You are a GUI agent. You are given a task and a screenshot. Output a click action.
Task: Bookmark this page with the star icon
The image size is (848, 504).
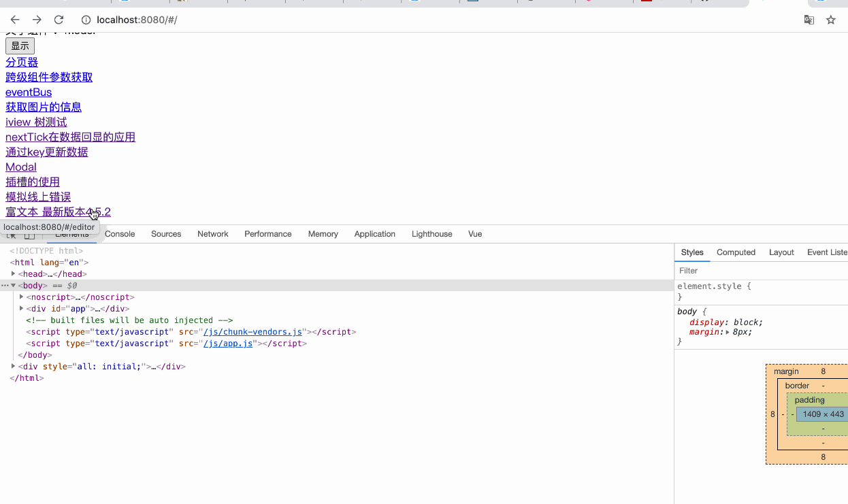(x=830, y=20)
